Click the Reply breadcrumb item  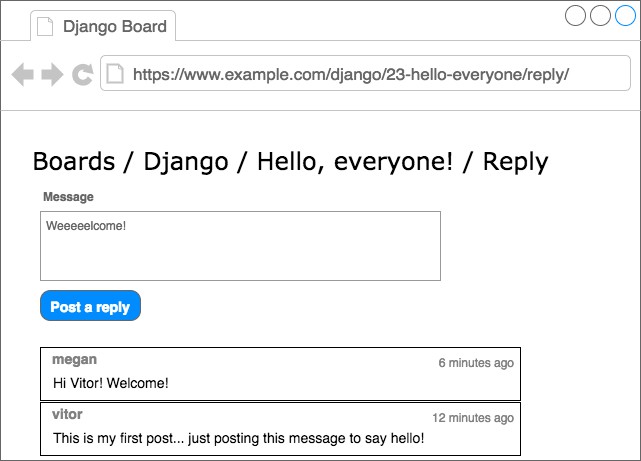pos(515,162)
